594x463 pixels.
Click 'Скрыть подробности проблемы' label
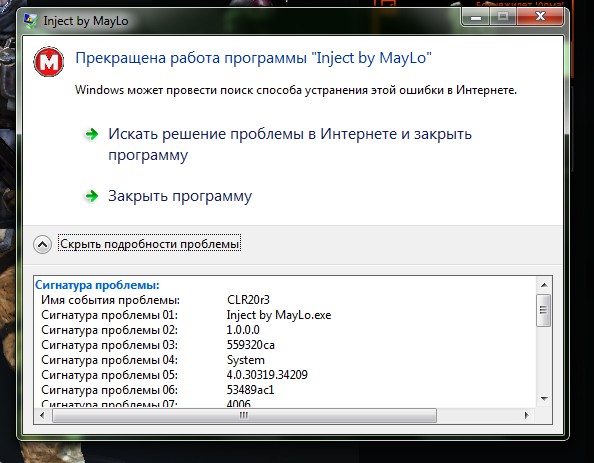click(x=150, y=244)
